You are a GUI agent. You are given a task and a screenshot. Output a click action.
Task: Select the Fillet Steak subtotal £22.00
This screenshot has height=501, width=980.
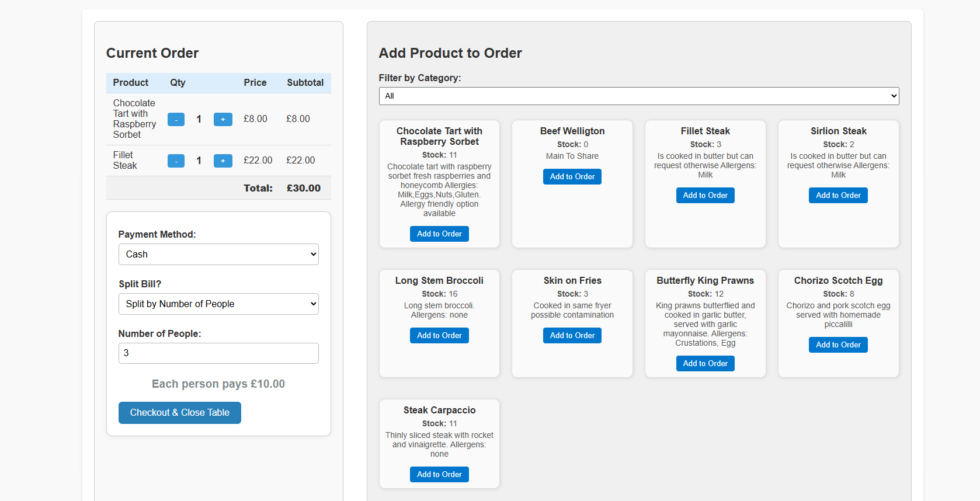[x=301, y=161]
